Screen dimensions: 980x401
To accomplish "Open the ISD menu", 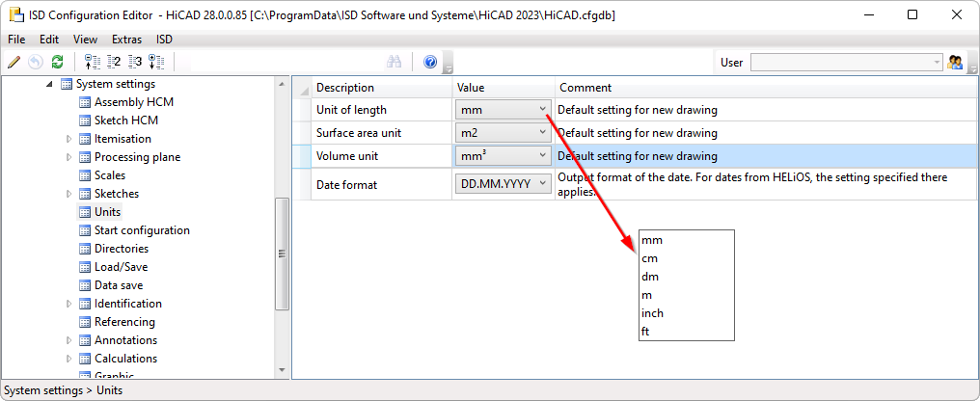I will [164, 40].
